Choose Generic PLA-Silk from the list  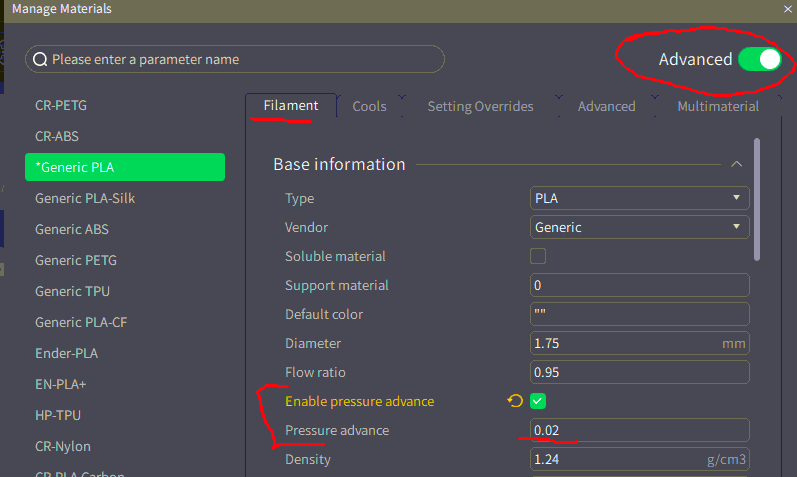pyautogui.click(x=84, y=198)
